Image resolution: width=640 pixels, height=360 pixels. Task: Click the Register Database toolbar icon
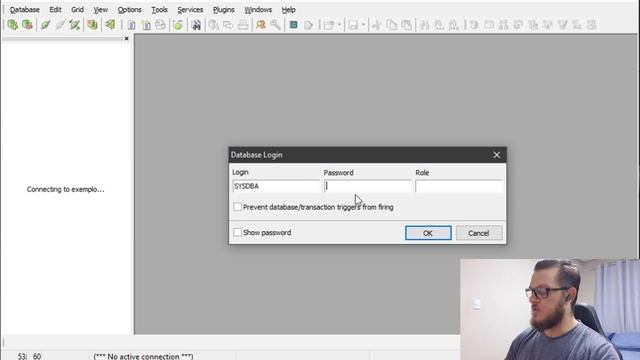(x=13, y=25)
